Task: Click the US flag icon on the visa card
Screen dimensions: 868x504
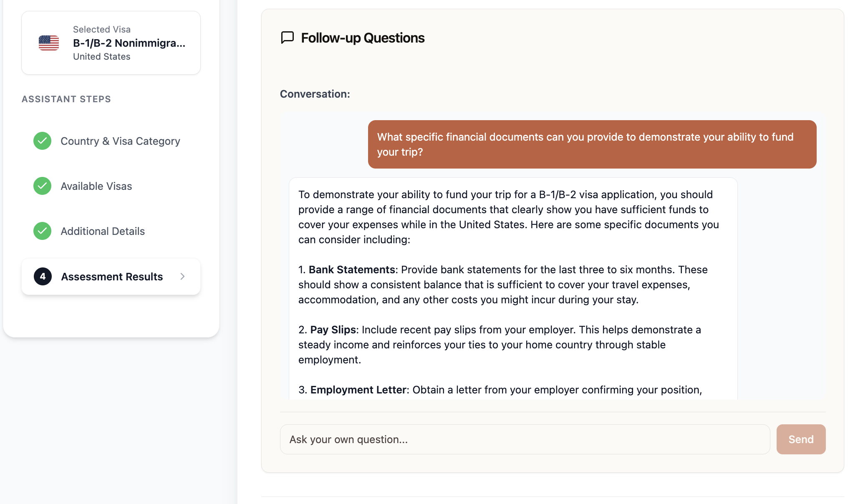Action: point(49,42)
